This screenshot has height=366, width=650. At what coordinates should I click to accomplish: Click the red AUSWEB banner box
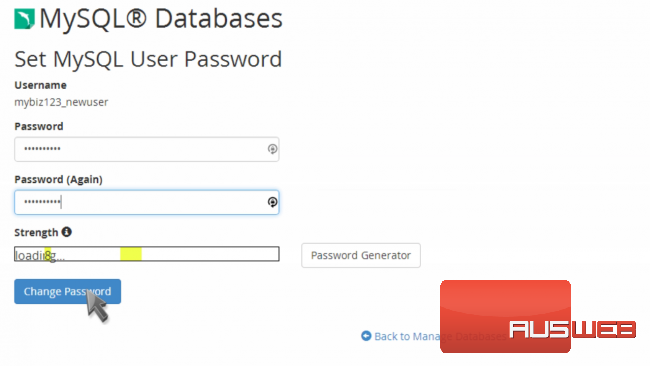click(505, 317)
